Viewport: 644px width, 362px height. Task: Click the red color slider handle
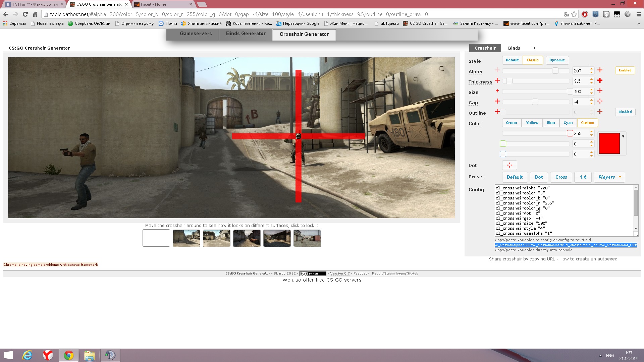point(570,133)
